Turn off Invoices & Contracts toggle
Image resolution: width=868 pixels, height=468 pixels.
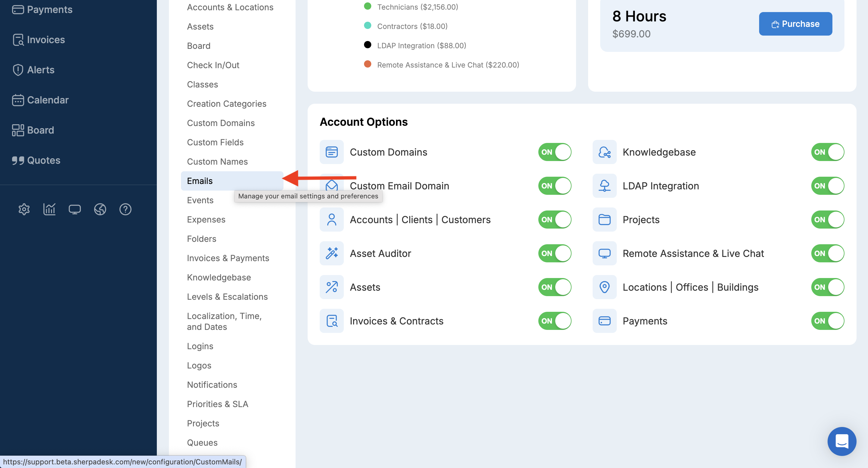[x=555, y=321]
